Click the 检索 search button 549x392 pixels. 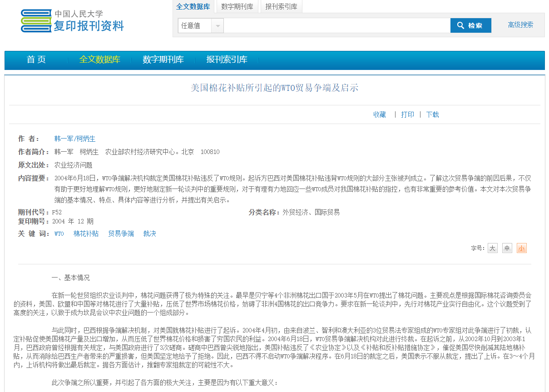(x=470, y=25)
